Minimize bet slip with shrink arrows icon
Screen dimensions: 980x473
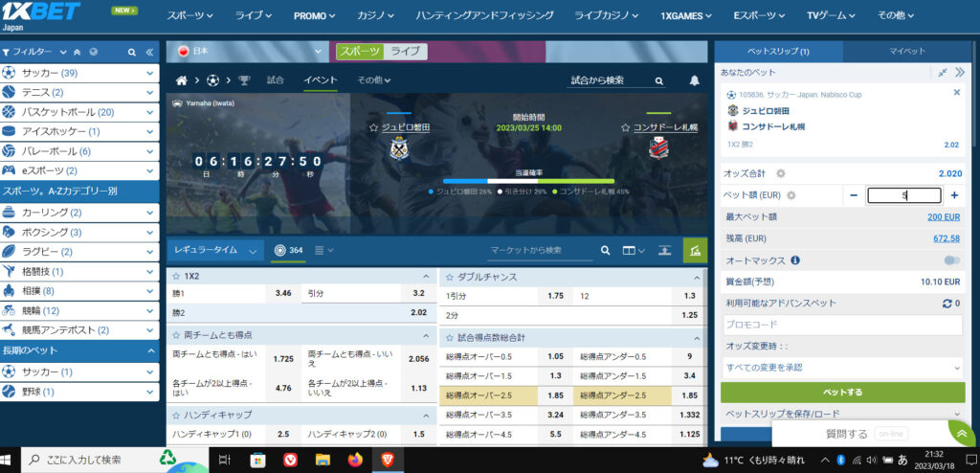943,73
